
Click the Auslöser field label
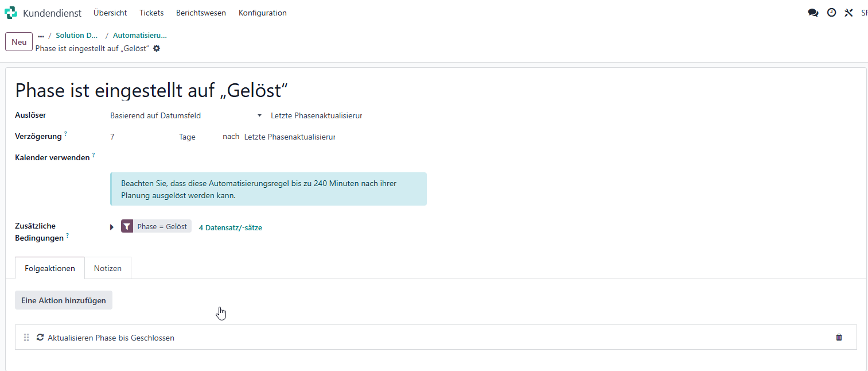click(30, 115)
